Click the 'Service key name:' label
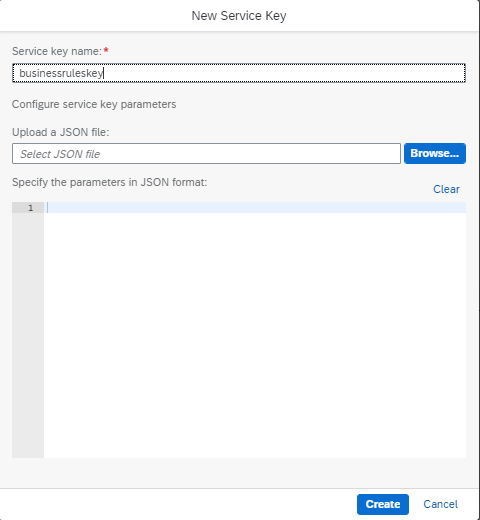The height and width of the screenshot is (520, 480). 57,51
